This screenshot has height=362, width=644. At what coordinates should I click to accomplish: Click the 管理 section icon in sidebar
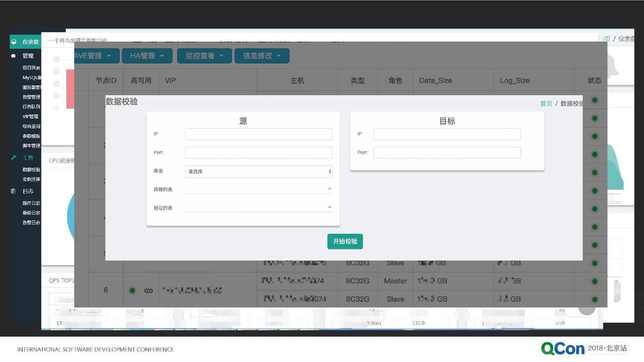pyautogui.click(x=13, y=56)
